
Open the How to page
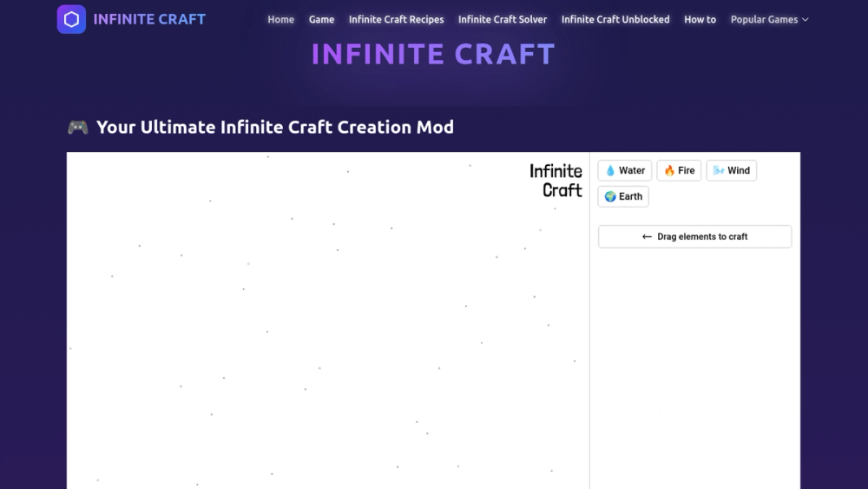[700, 19]
